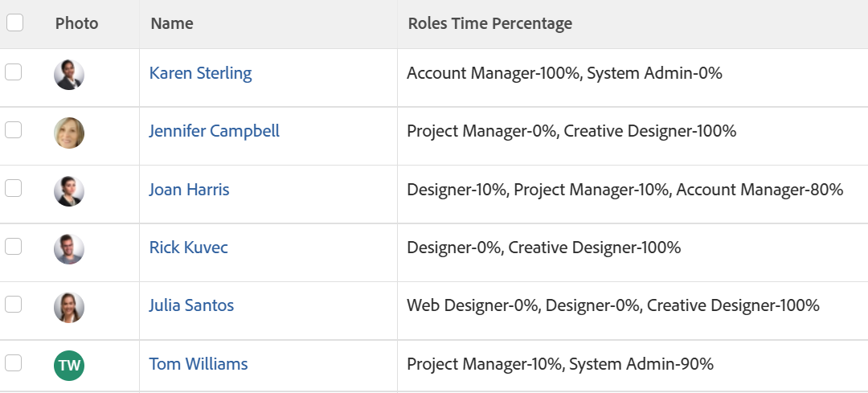Click the Roles Time Percentage column header

pos(490,23)
